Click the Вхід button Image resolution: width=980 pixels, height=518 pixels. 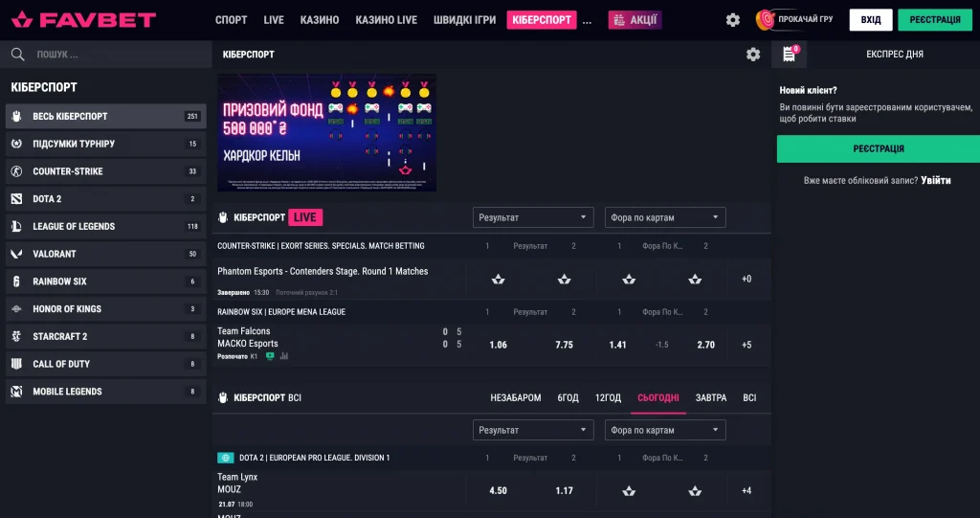871,20
